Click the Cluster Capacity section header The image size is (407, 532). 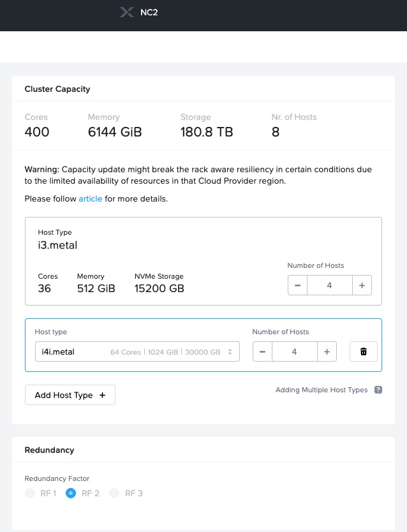tap(57, 89)
